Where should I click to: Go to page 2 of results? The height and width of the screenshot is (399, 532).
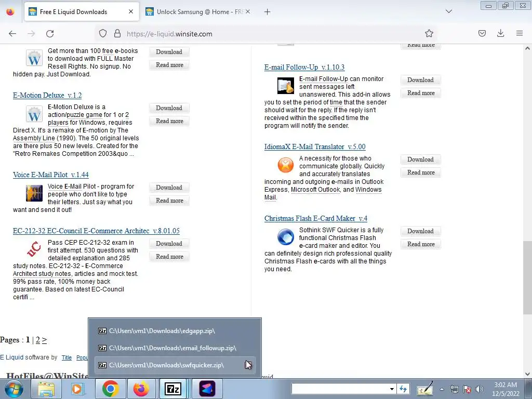(x=37, y=340)
